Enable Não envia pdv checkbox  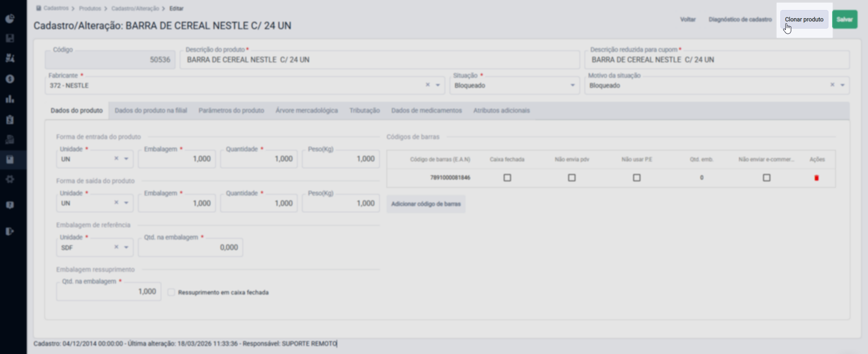572,178
